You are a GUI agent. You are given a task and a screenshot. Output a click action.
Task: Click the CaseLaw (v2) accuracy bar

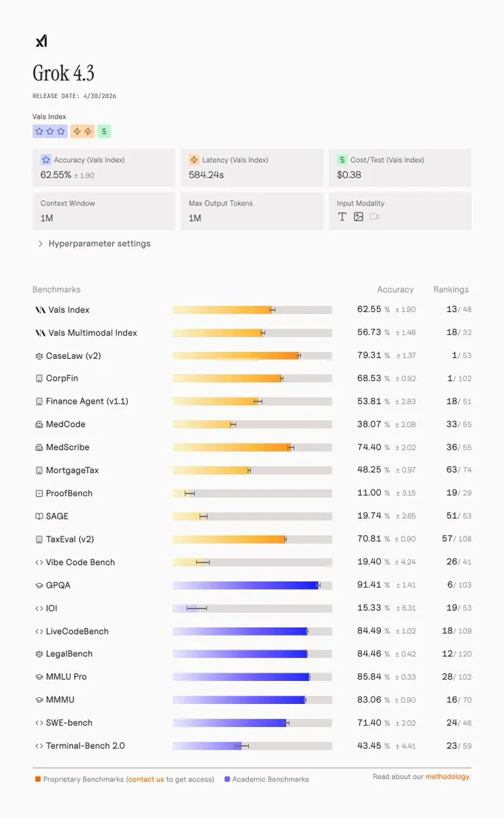[x=252, y=355]
